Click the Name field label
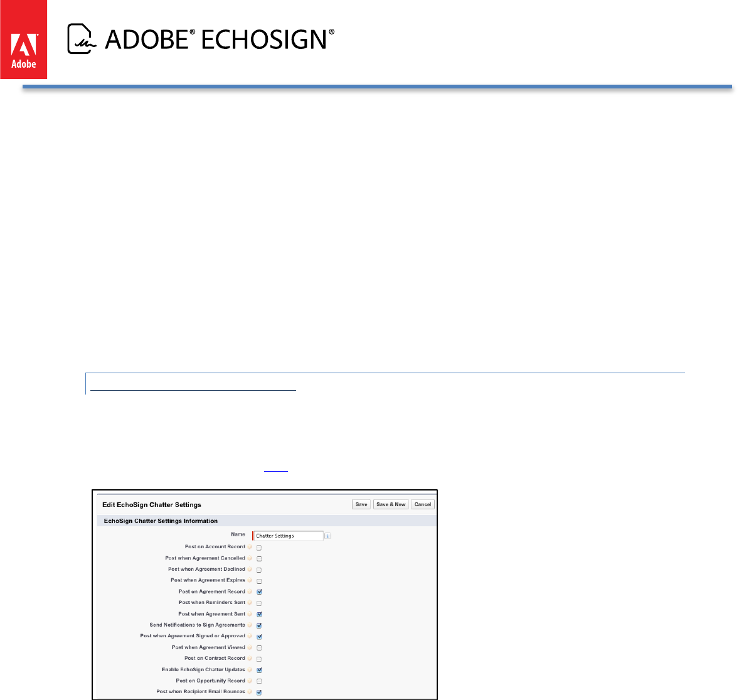 tap(238, 534)
